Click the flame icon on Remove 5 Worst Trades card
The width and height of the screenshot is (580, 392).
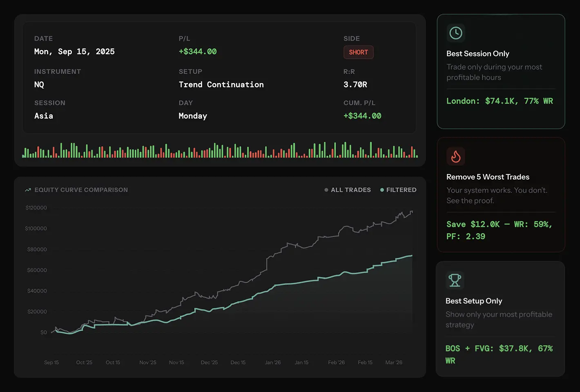click(x=456, y=156)
